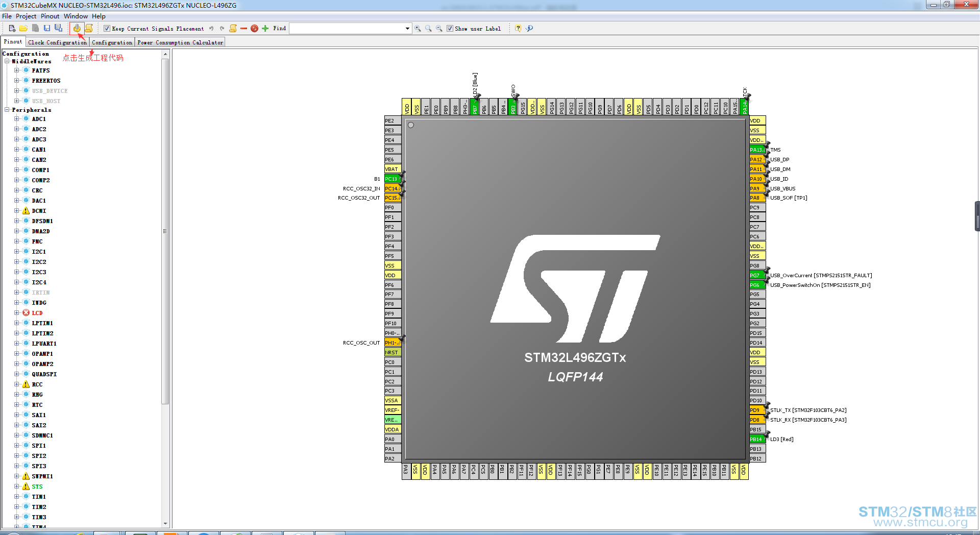Click the PD9 STLK_TX pin
Image resolution: width=980 pixels, height=535 pixels.
757,410
